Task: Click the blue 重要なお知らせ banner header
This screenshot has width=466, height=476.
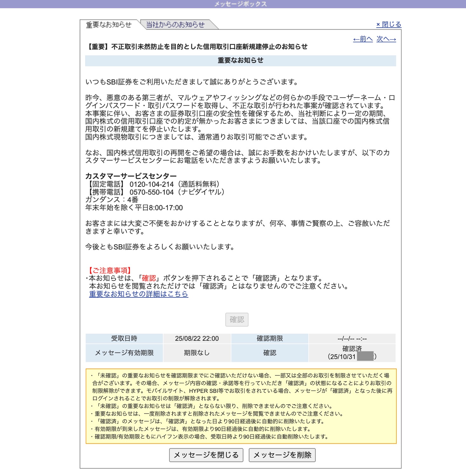Action: click(240, 60)
